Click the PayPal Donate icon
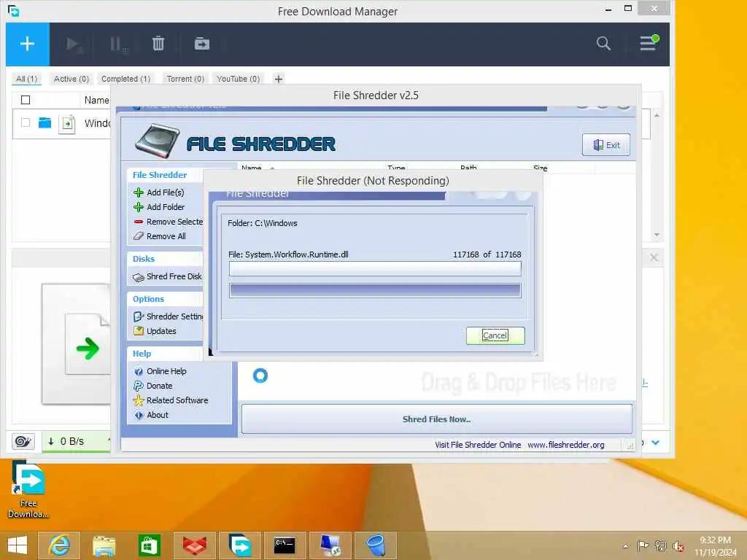This screenshot has height=560, width=747. click(x=139, y=386)
